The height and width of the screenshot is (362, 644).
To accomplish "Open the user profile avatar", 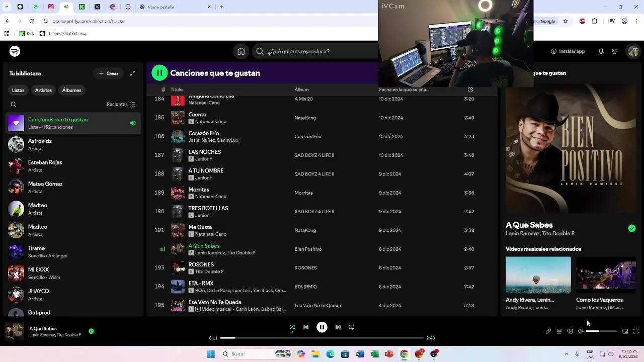I will (633, 51).
